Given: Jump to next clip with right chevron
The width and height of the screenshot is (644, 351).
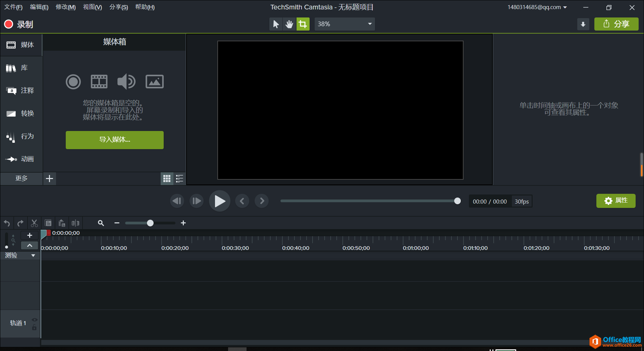Looking at the screenshot, I should point(262,201).
